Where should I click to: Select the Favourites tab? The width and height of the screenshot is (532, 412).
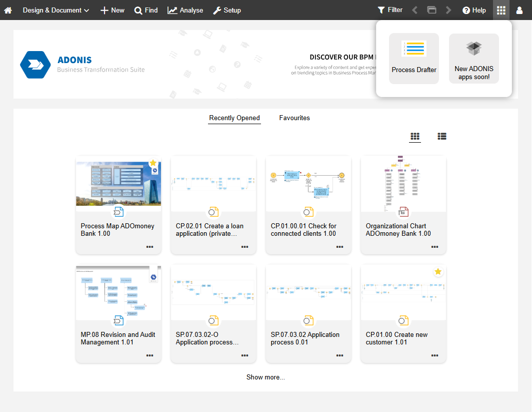[294, 118]
